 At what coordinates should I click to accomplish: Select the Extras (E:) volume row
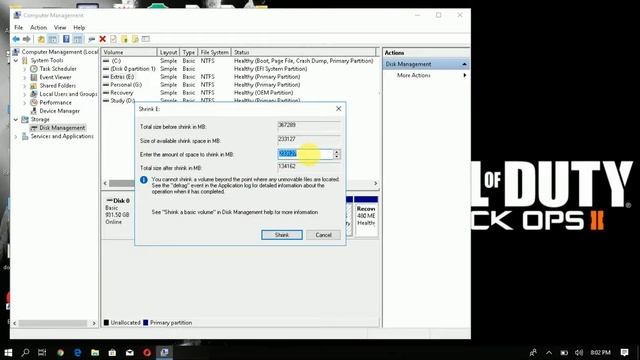coord(239,77)
